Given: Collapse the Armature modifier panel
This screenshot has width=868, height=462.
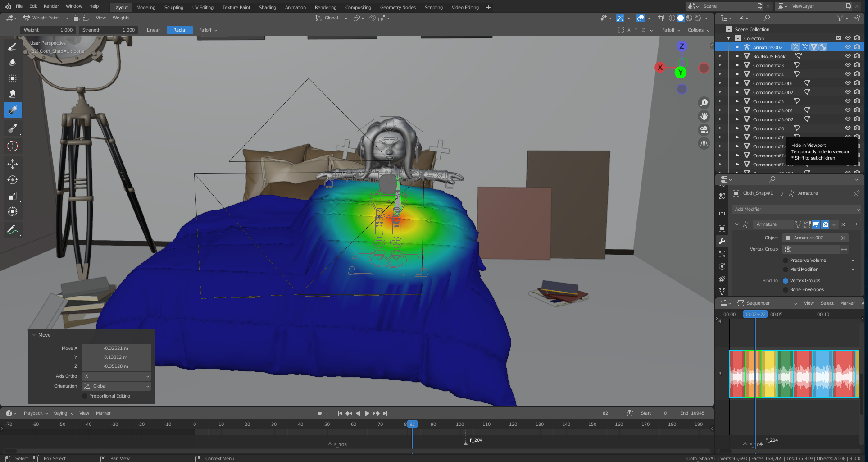Looking at the screenshot, I should click(737, 224).
